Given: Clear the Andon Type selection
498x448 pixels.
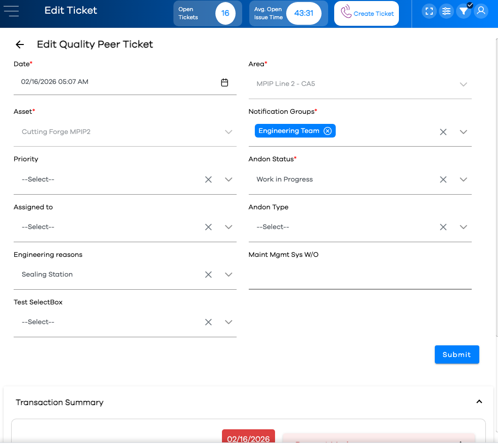Looking at the screenshot, I should pyautogui.click(x=443, y=227).
